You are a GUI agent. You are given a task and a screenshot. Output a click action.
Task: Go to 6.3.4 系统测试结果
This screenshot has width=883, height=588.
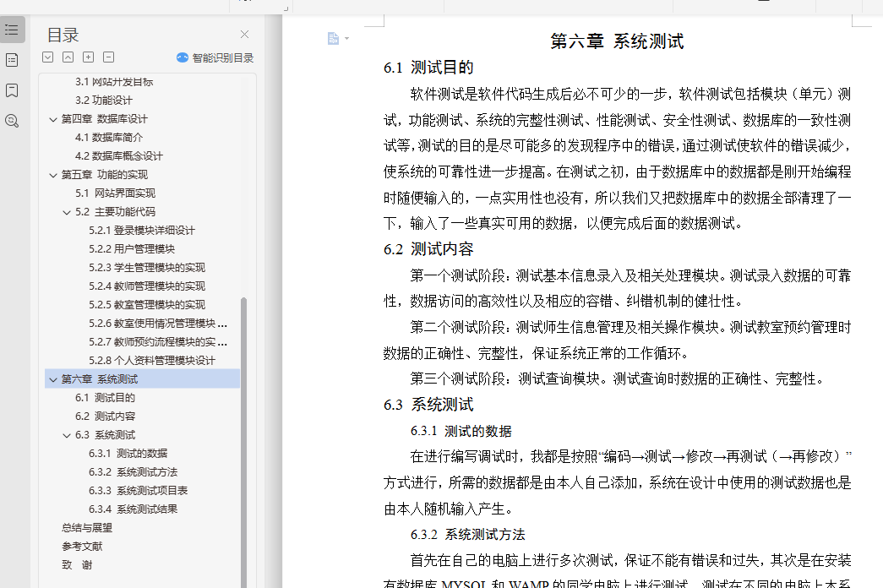(x=133, y=509)
